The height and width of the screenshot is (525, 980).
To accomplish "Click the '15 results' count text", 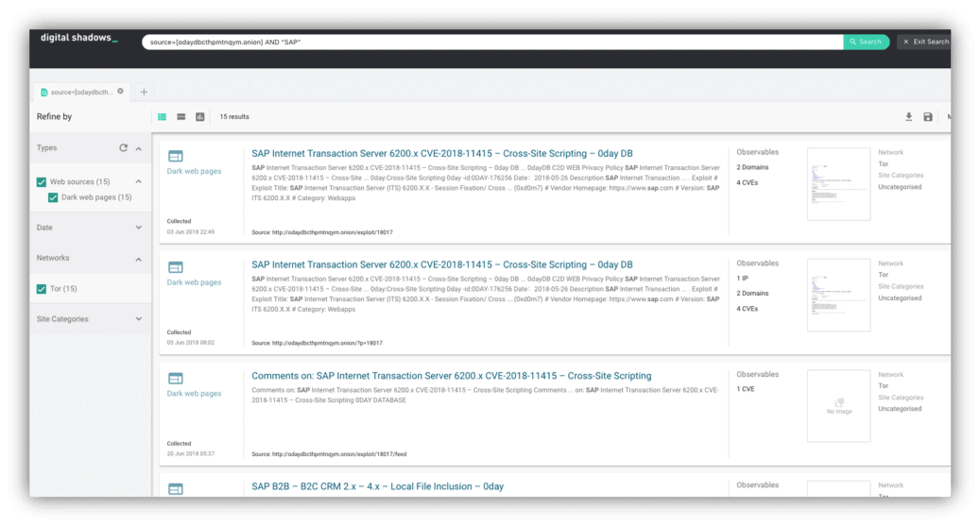I will click(x=234, y=117).
